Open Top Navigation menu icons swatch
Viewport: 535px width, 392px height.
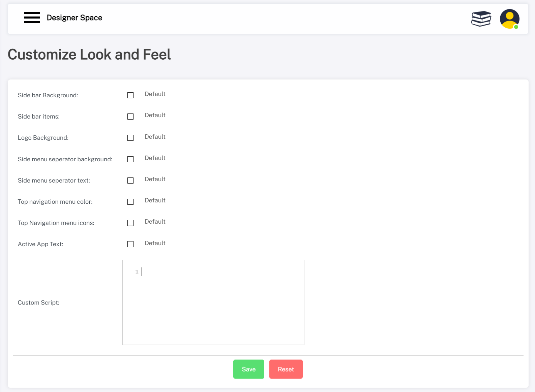point(130,223)
